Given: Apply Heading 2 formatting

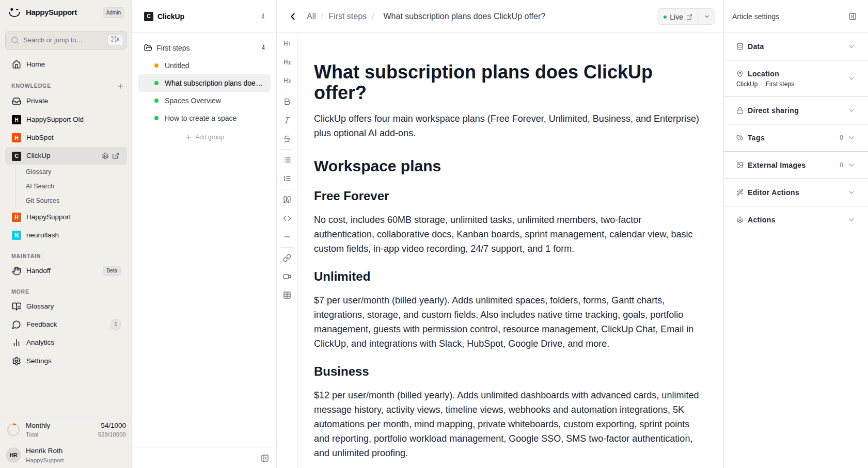Looking at the screenshot, I should 287,62.
